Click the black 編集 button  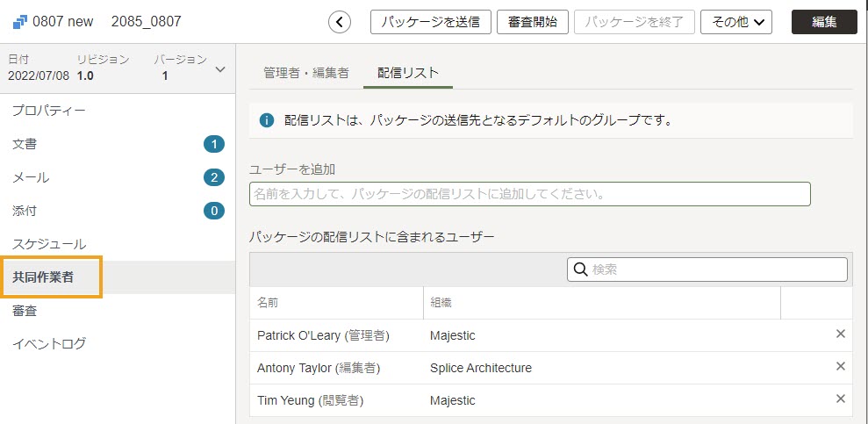(x=824, y=22)
